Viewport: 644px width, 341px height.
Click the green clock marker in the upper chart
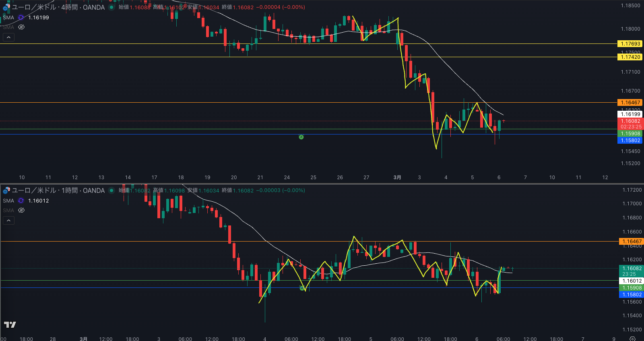pyautogui.click(x=301, y=137)
